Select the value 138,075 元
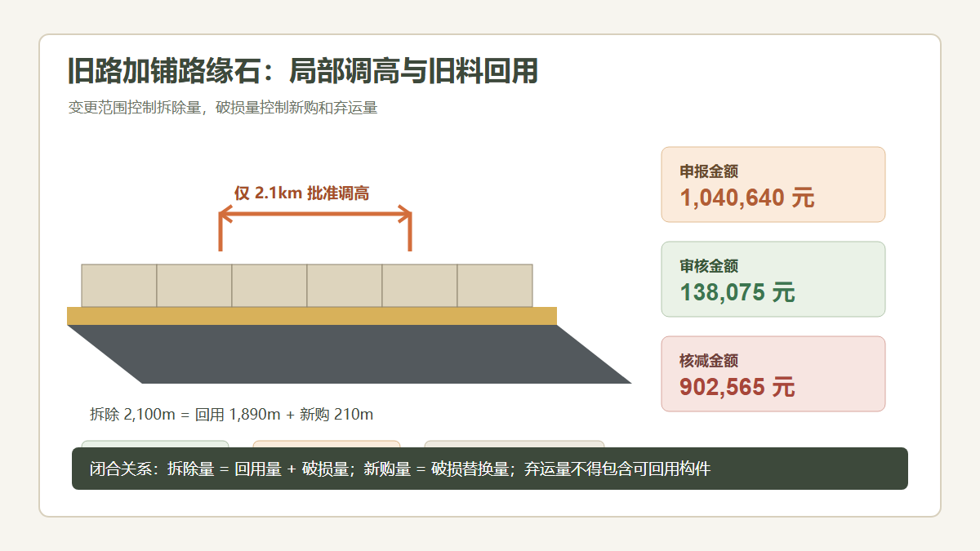The height and width of the screenshot is (551, 980). pyautogui.click(x=737, y=292)
